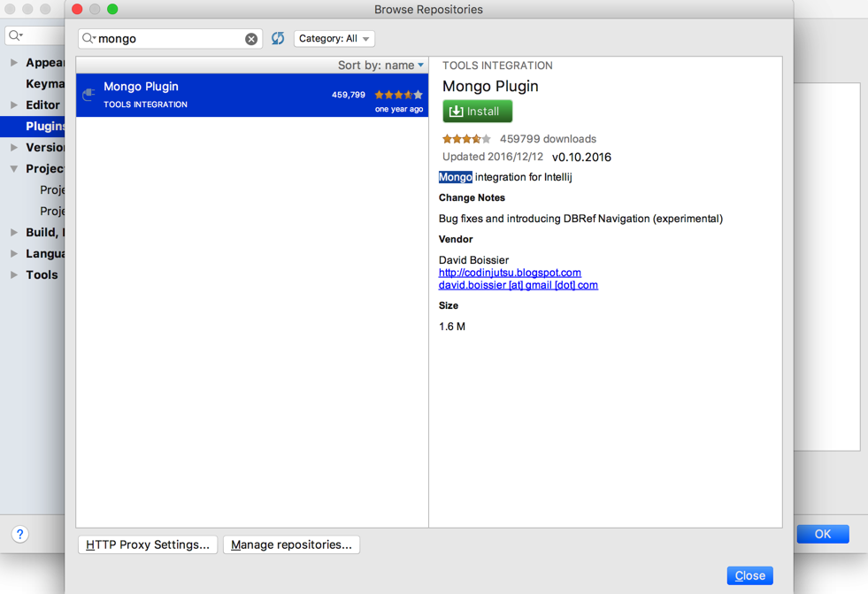Open the Sort by: name dropdown
The image size is (868, 594).
pyautogui.click(x=380, y=66)
